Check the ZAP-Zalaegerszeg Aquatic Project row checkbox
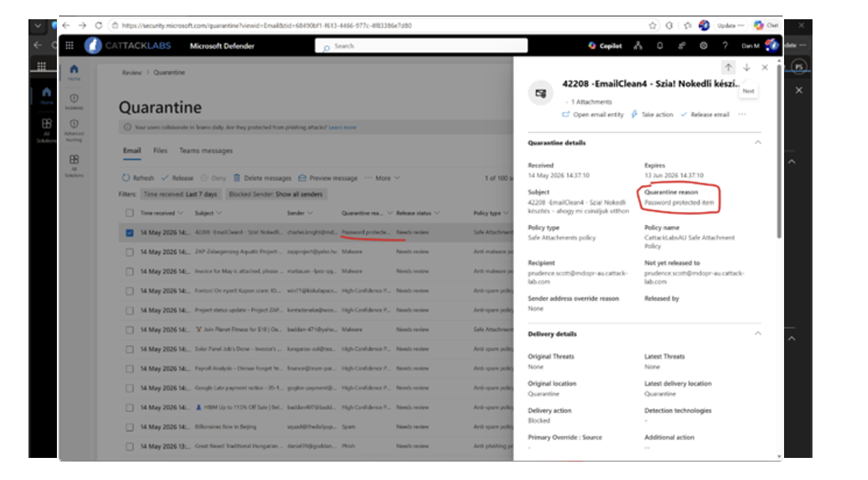The height and width of the screenshot is (480, 868). (129, 251)
